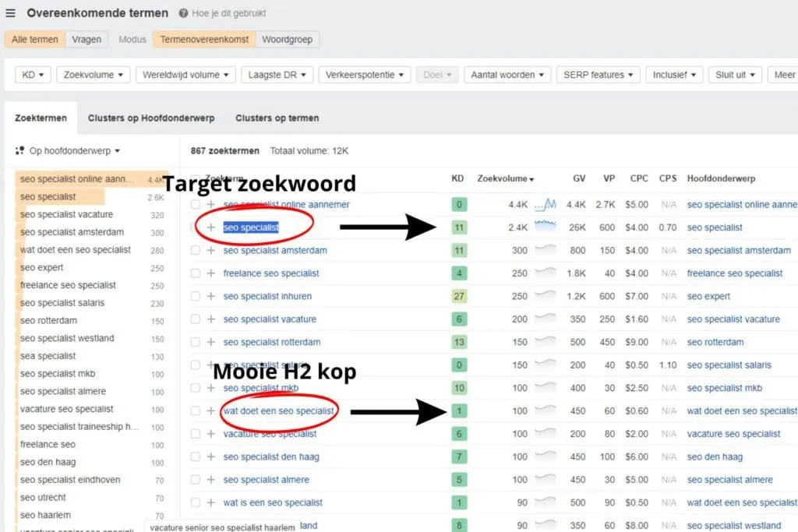The width and height of the screenshot is (798, 532).
Task: Sort table by KD column header
Action: 457,178
